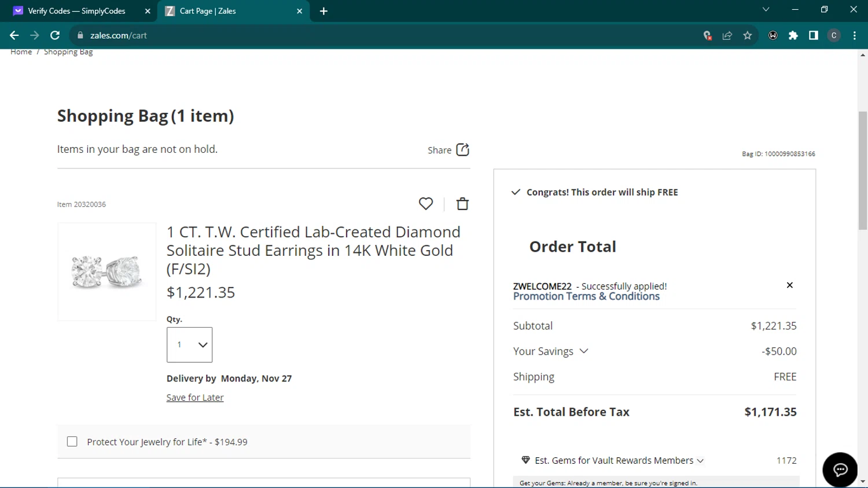Click the -$50.00 savings amount
The width and height of the screenshot is (868, 488).
click(779, 351)
